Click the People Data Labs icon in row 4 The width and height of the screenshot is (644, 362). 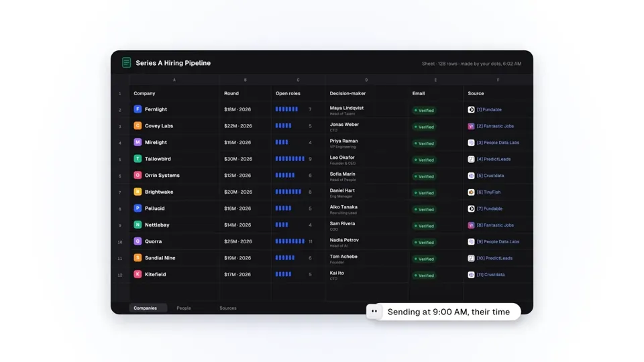(471, 142)
